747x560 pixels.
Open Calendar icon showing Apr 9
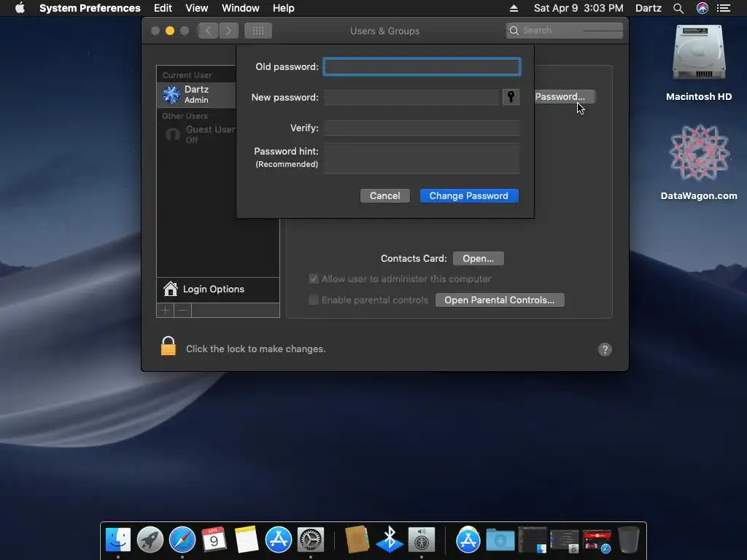(214, 540)
